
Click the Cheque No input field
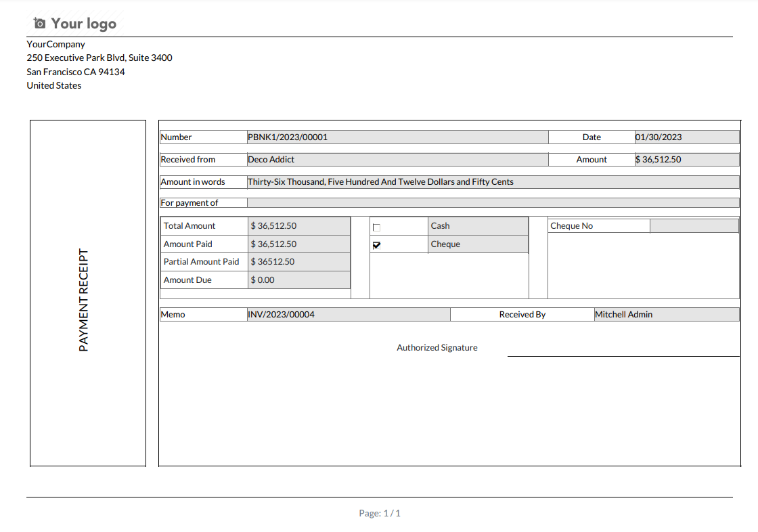coord(694,226)
